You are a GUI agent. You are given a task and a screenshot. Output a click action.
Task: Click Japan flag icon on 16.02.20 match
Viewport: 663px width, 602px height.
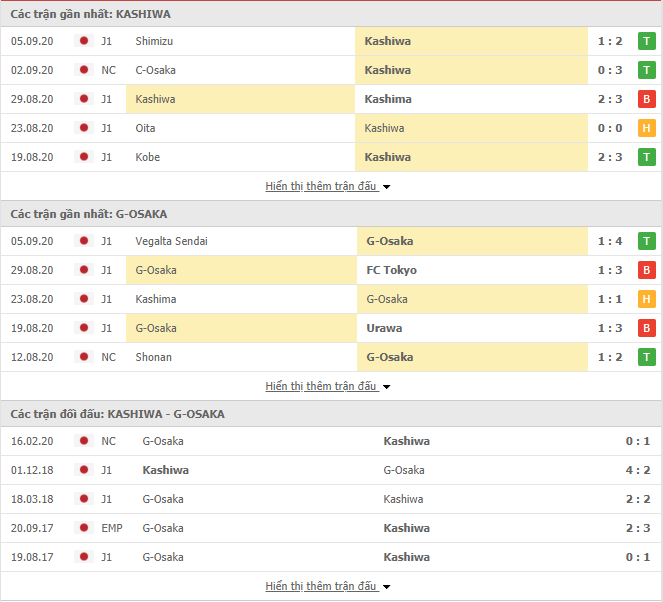[84, 441]
